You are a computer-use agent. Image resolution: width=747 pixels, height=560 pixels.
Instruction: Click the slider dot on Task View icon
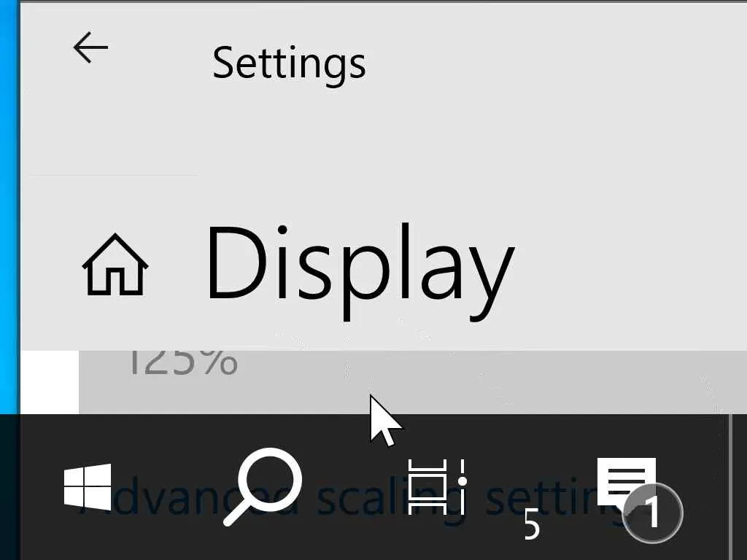pos(462,481)
